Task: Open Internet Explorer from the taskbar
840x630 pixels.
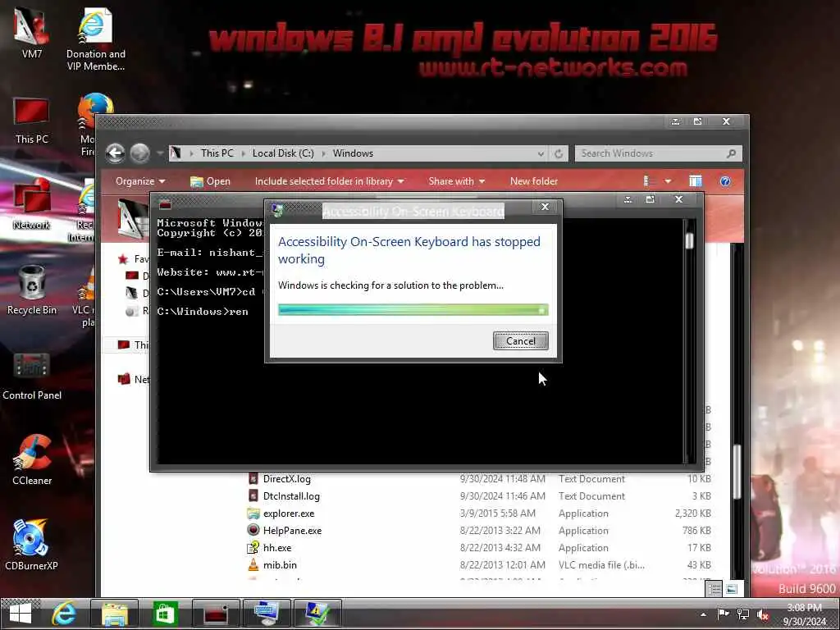Action: pyautogui.click(x=64, y=614)
